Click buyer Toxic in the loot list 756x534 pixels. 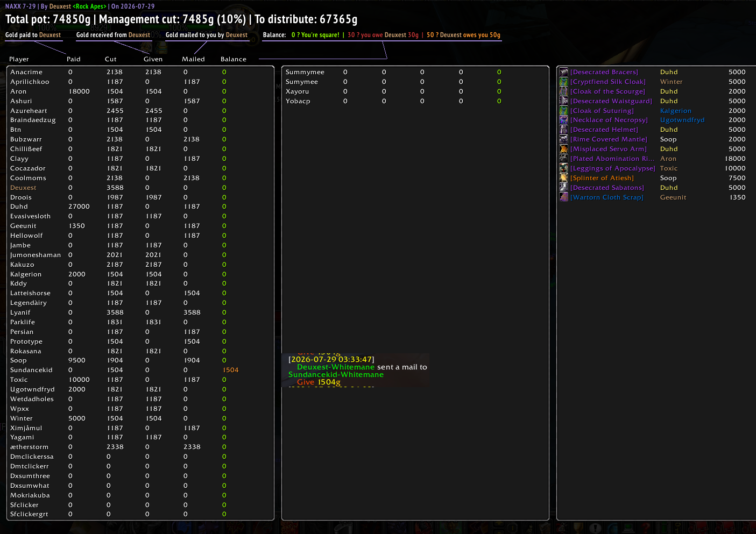pos(669,168)
